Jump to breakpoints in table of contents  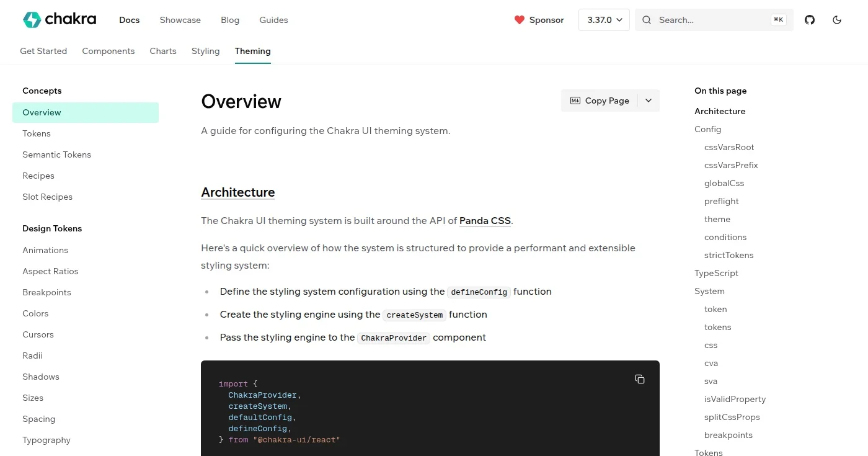728,435
